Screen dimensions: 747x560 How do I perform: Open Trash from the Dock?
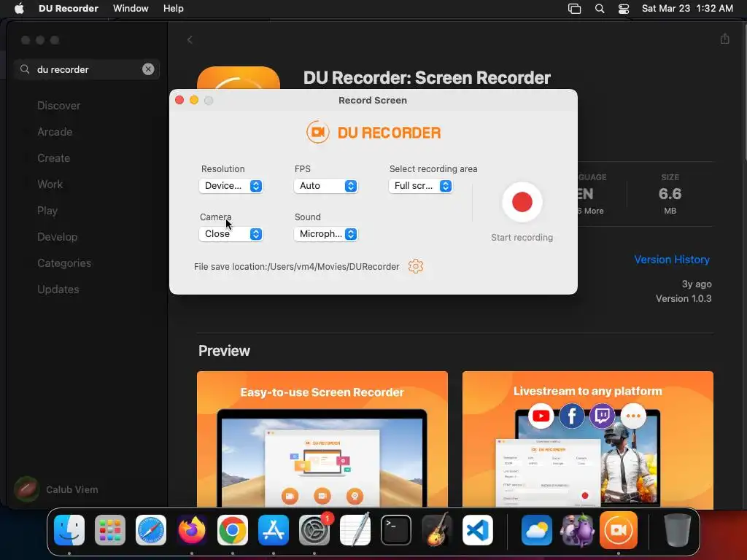[677, 530]
